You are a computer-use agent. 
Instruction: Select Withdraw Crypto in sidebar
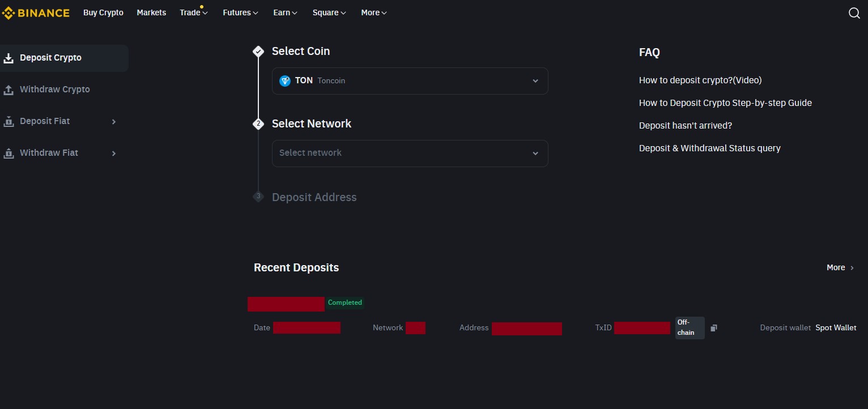tap(64, 90)
